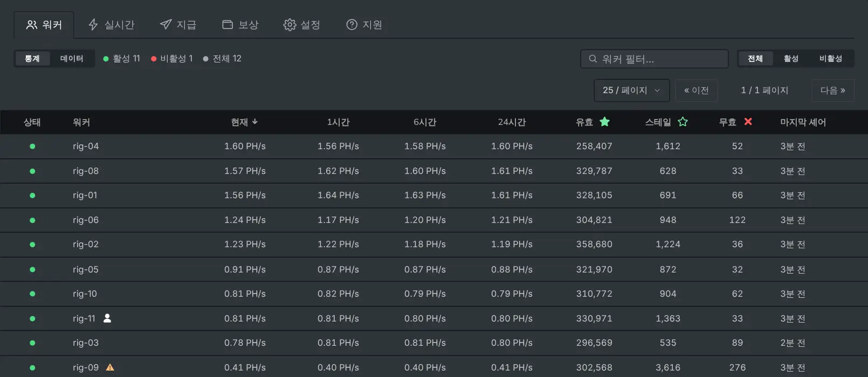Open worker rig-01 details
The width and height of the screenshot is (868, 377).
coord(85,195)
